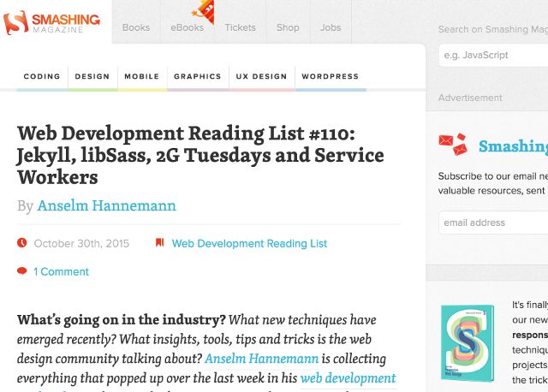This screenshot has height=392, width=548.
Task: Click the red newsletter envelopes icon
Action: (x=453, y=144)
